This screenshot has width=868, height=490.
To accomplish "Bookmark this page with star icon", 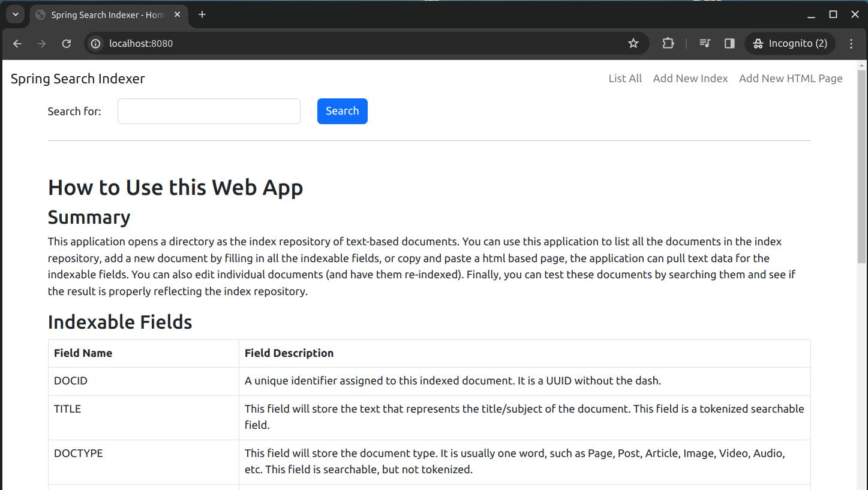I will coord(633,43).
